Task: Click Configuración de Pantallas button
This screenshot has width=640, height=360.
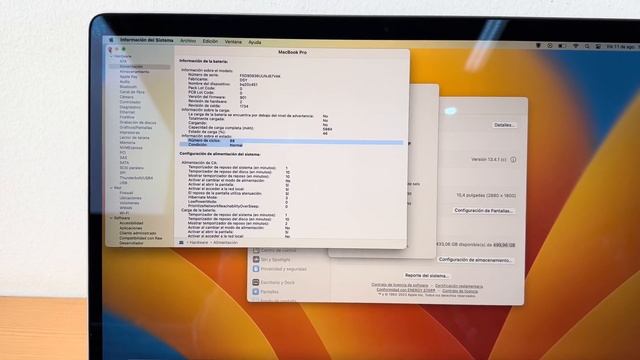Action: tap(484, 211)
